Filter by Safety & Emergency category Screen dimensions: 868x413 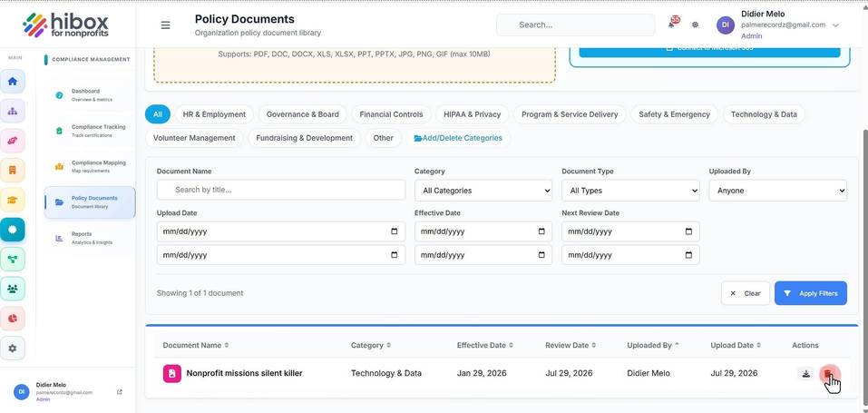pyautogui.click(x=674, y=114)
